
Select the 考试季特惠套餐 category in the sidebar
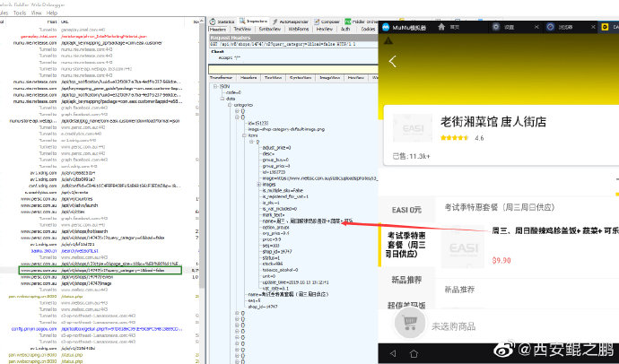click(x=406, y=245)
